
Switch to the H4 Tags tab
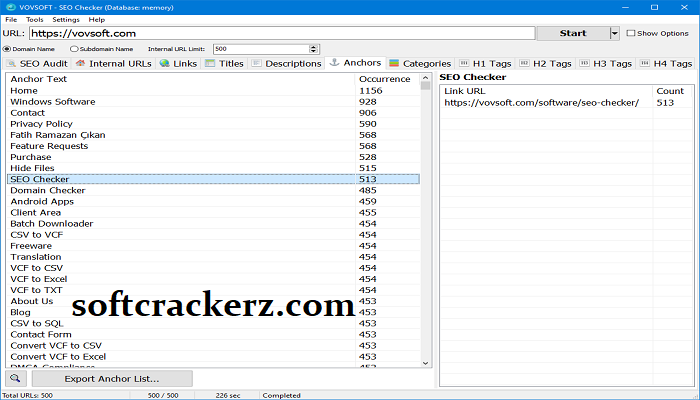click(666, 63)
